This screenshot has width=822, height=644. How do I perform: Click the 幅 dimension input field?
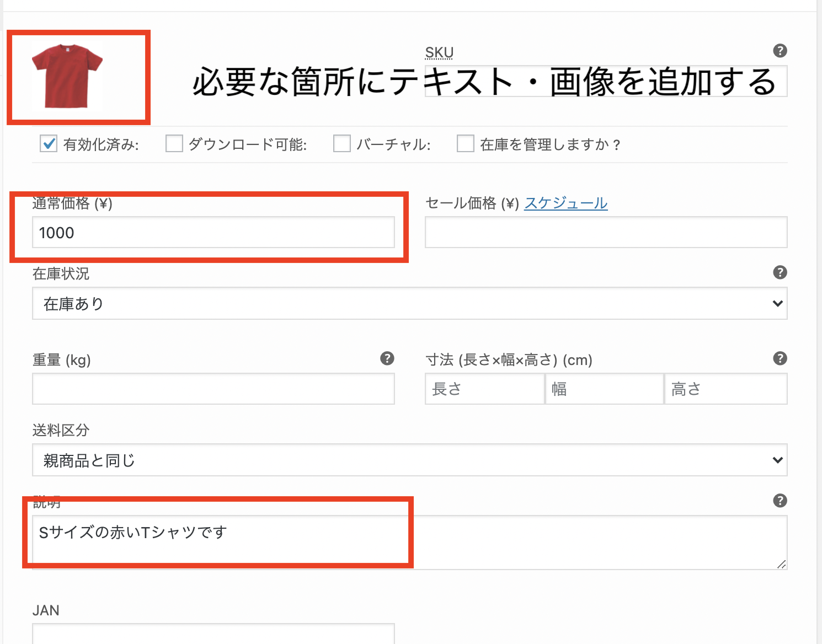click(x=604, y=389)
